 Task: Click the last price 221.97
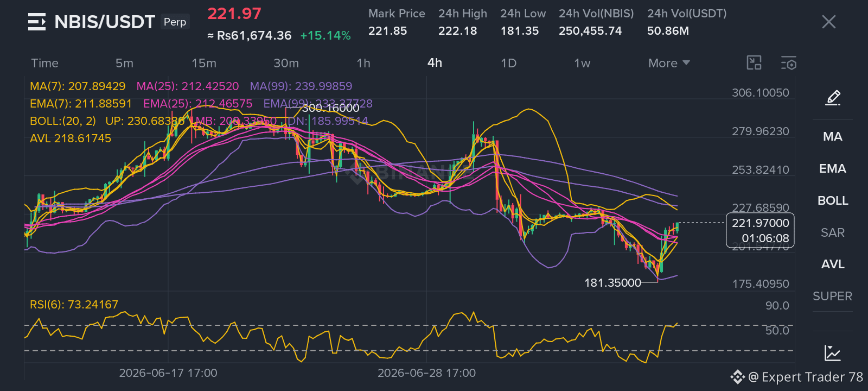pyautogui.click(x=234, y=14)
